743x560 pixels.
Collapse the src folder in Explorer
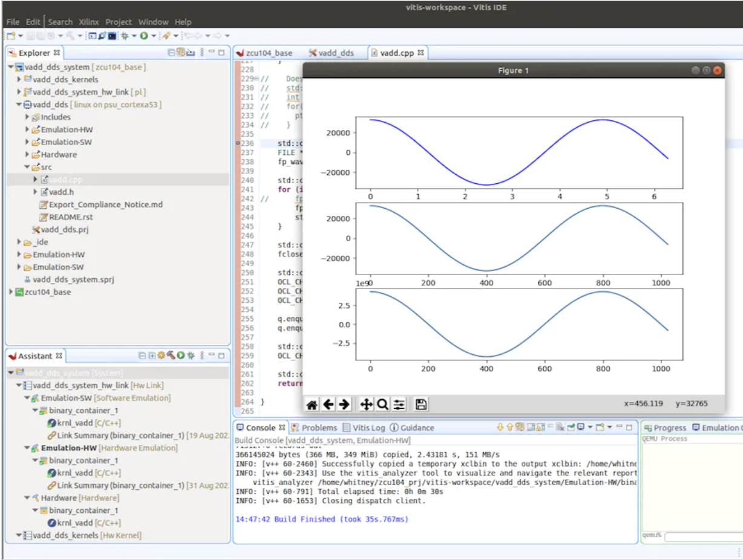[27, 167]
